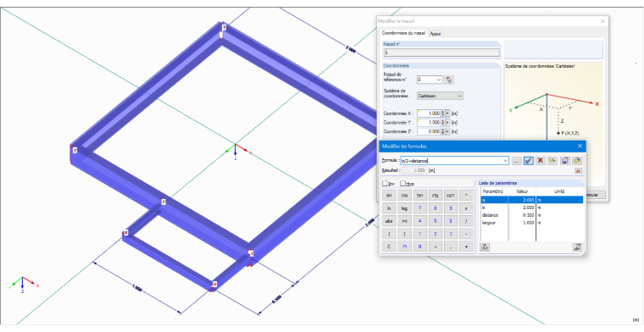Image resolution: width=644 pixels, height=332 pixels.
Task: Click the tan calculator button
Action: tap(419, 196)
